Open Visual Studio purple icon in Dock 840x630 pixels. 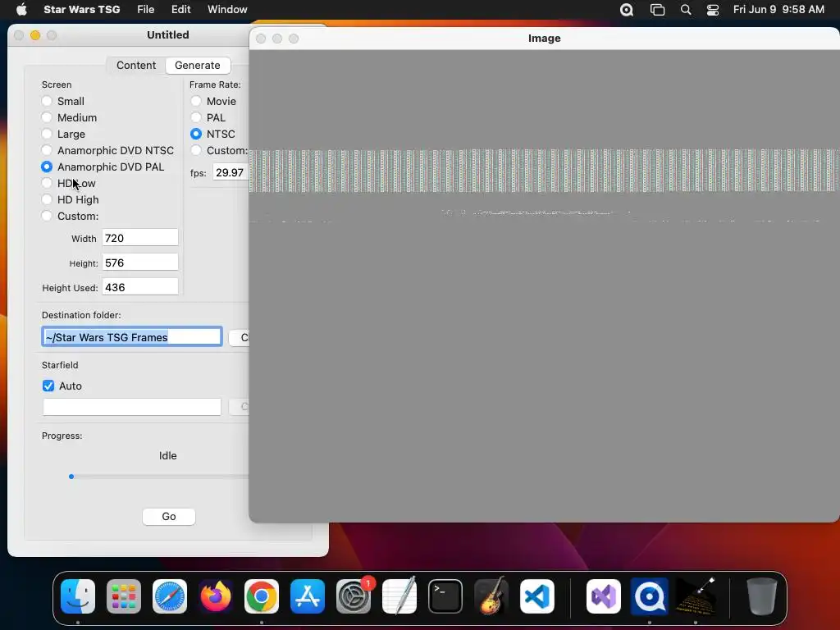pyautogui.click(x=604, y=596)
